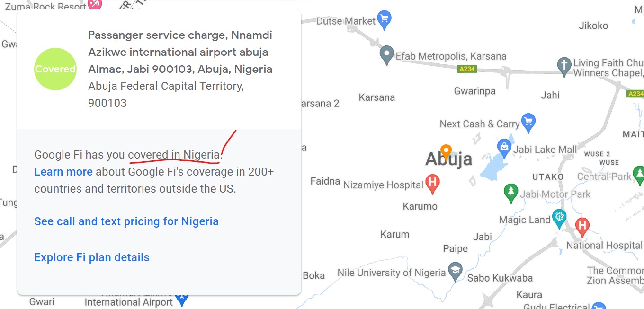Click the green Covered status badge
This screenshot has height=309, width=644.
point(55,69)
